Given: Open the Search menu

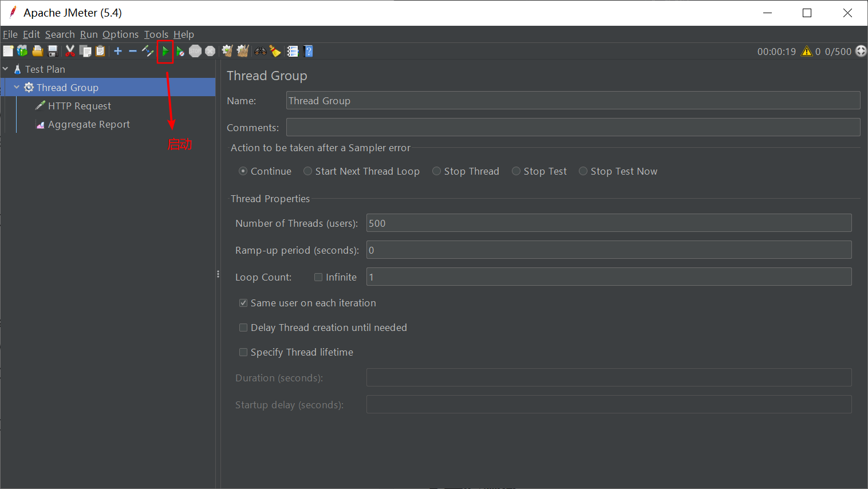Looking at the screenshot, I should (x=60, y=34).
